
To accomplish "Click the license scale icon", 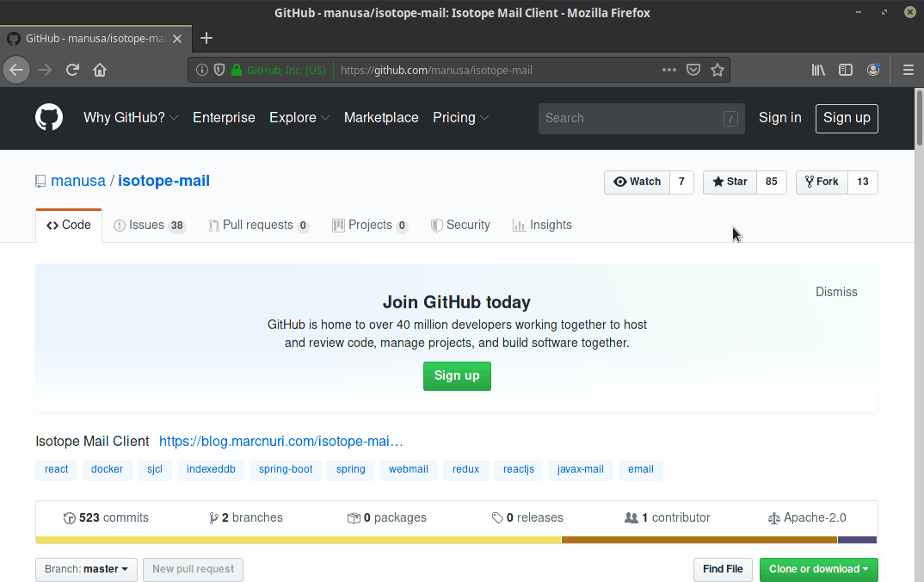I will [x=773, y=518].
